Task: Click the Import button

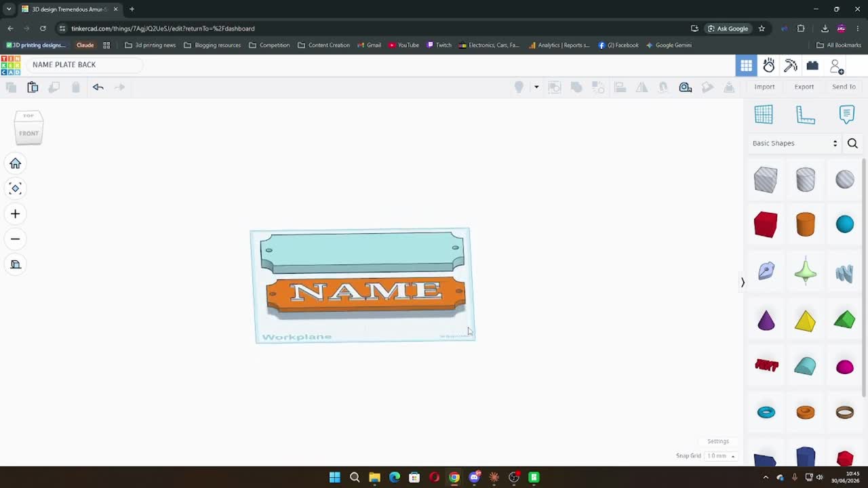Action: click(x=764, y=87)
